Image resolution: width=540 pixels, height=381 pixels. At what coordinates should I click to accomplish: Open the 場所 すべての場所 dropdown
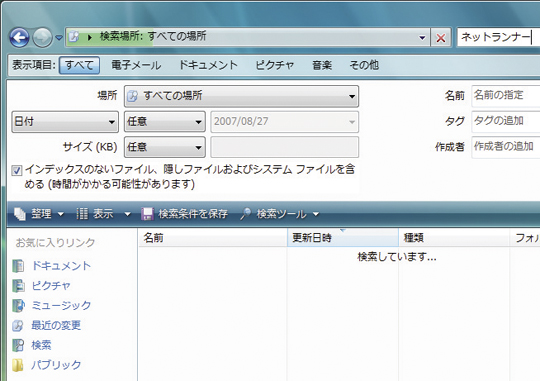pyautogui.click(x=241, y=96)
